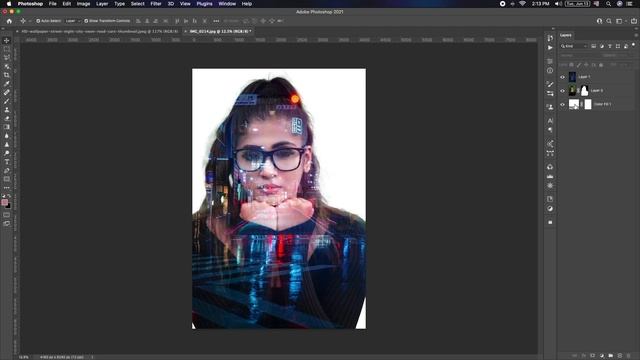Open the Filter menu
640x360 pixels.
[156, 4]
